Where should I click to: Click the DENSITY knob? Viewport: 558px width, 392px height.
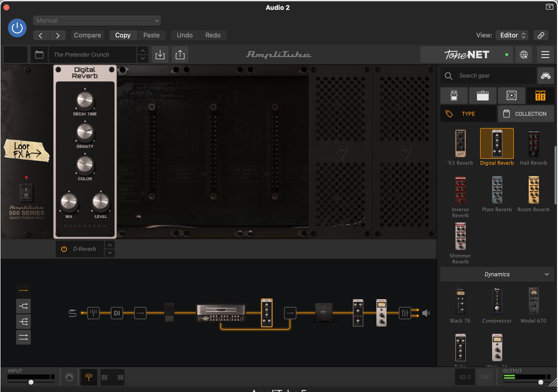[x=85, y=133]
